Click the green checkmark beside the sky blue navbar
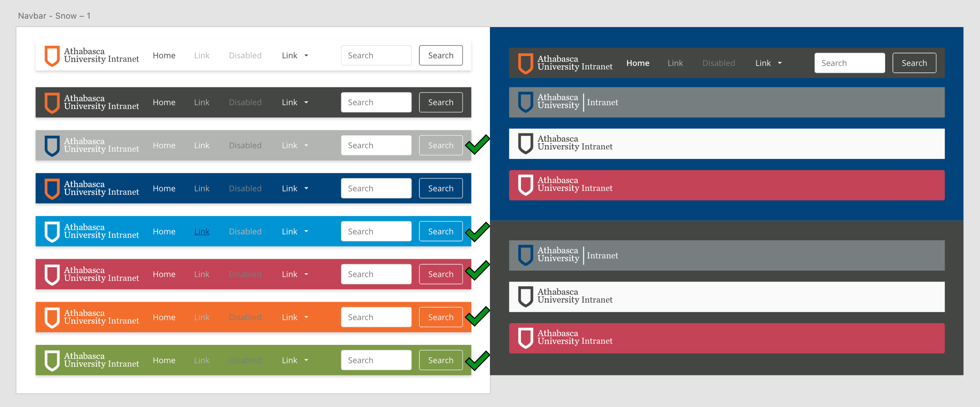 click(x=477, y=232)
